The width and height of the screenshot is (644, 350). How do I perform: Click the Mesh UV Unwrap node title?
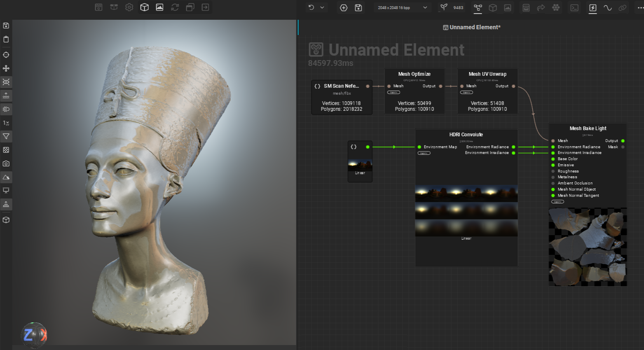[x=487, y=74]
